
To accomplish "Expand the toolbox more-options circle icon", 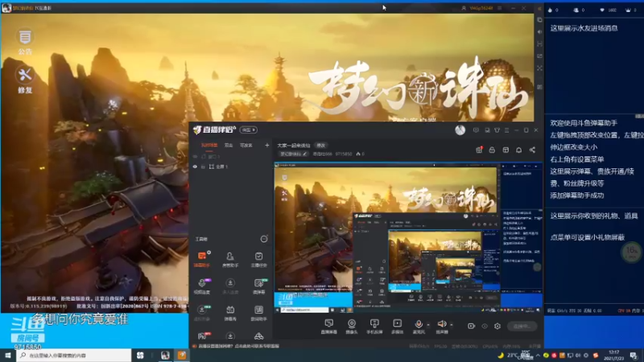I will (x=264, y=239).
